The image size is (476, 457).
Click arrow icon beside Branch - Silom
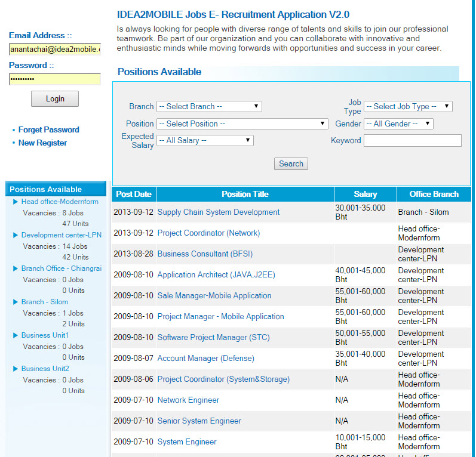(x=16, y=302)
